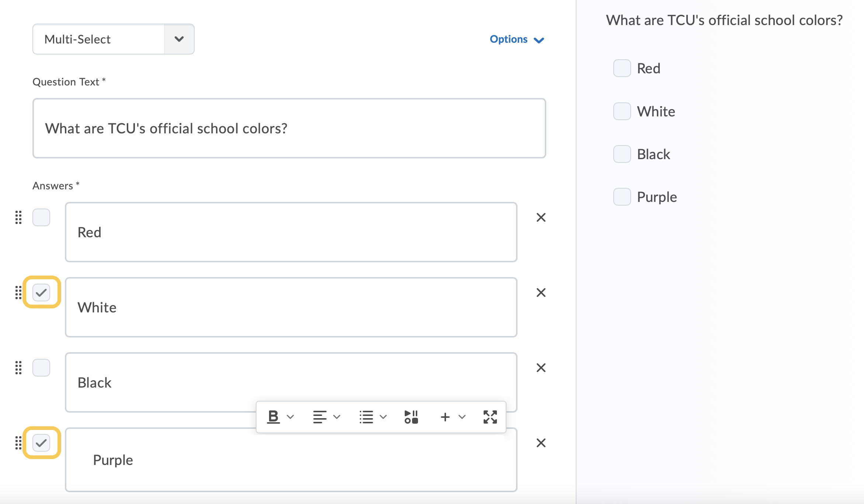This screenshot has height=504, width=864.
Task: Edit the White answer text field
Action: tap(291, 307)
